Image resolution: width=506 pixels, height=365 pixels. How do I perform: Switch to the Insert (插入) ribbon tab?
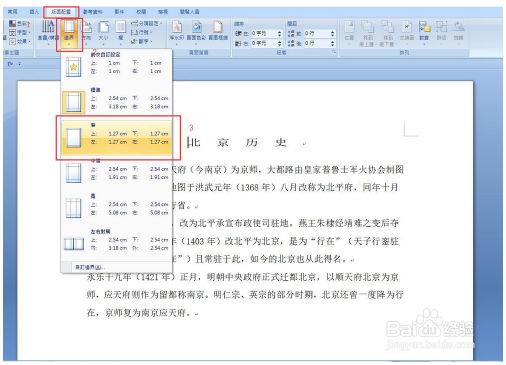pyautogui.click(x=34, y=12)
